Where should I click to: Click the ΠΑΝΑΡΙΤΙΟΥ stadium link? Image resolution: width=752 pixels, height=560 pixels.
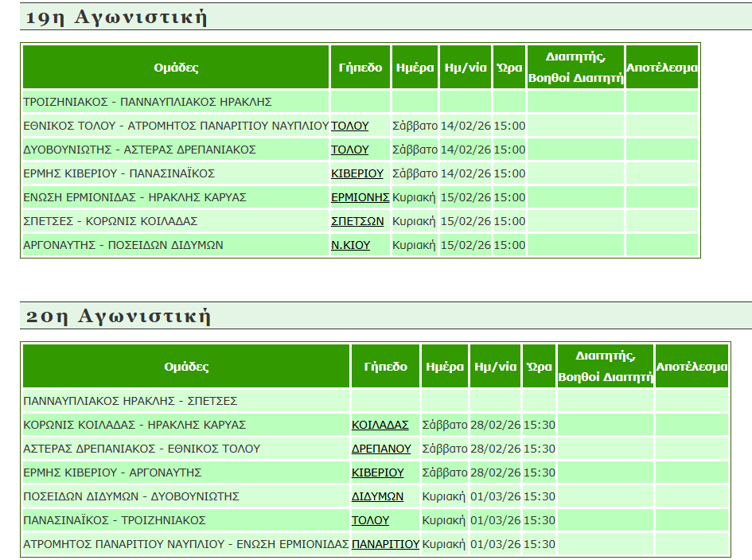tap(385, 544)
